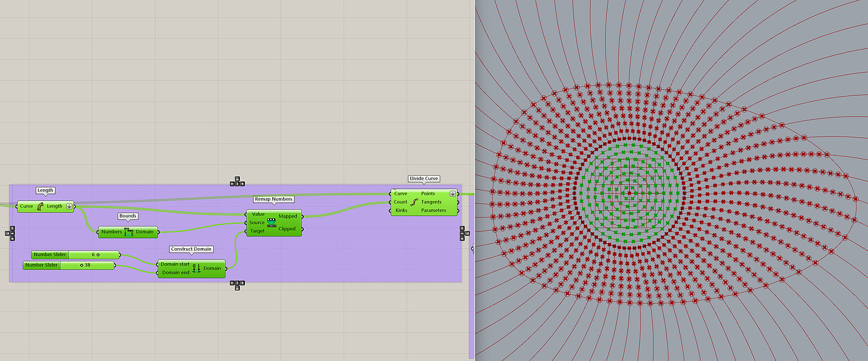This screenshot has width=868, height=361.
Task: Click the Length component's curve icon
Action: [40, 207]
